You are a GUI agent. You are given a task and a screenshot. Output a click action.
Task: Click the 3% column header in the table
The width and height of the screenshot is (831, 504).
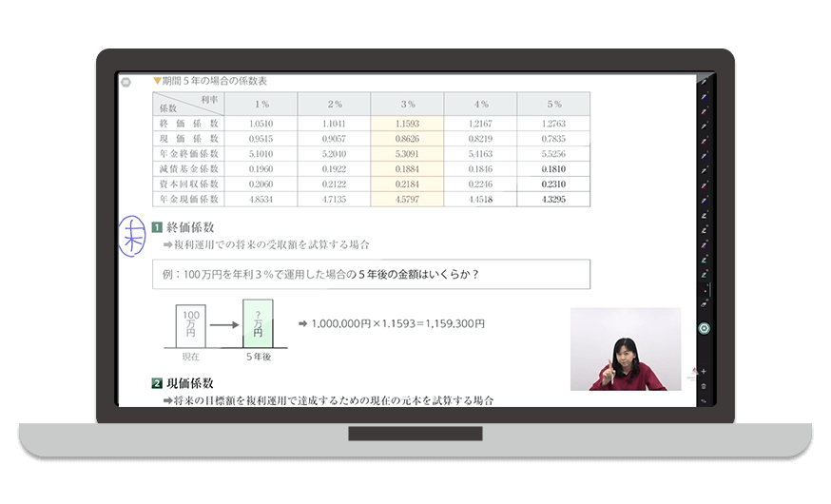pos(407,104)
